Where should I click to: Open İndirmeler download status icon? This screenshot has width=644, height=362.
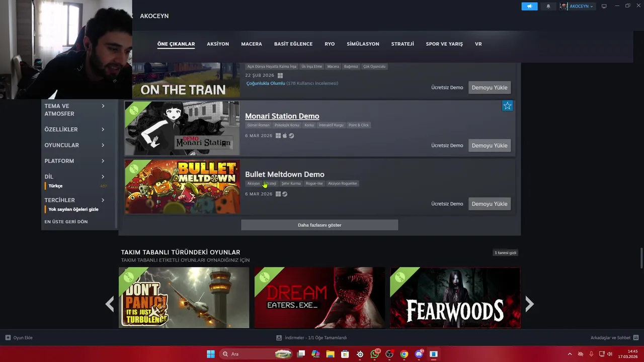pyautogui.click(x=279, y=337)
